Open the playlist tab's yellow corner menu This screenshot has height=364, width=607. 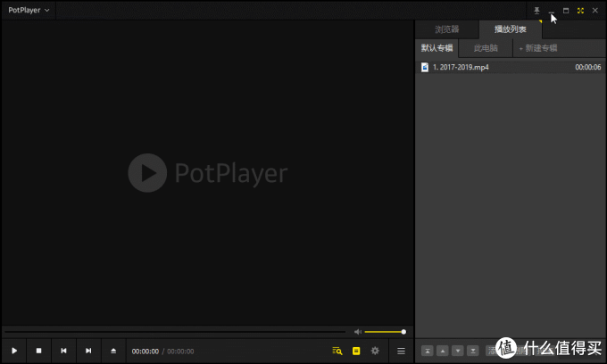click(540, 21)
